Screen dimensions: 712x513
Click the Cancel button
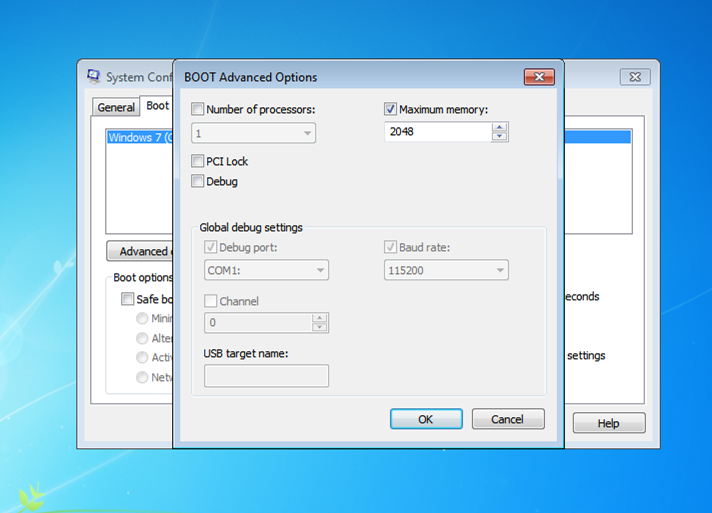pos(508,419)
